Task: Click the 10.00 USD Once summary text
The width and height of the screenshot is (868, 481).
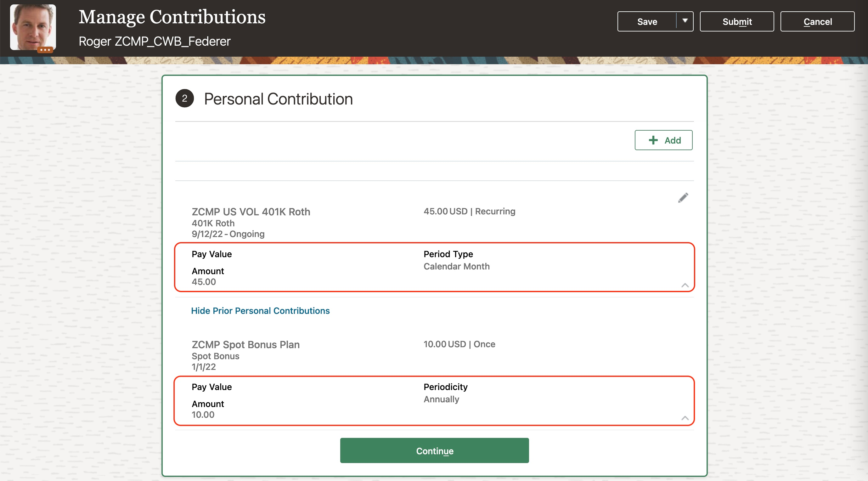Action: [459, 344]
